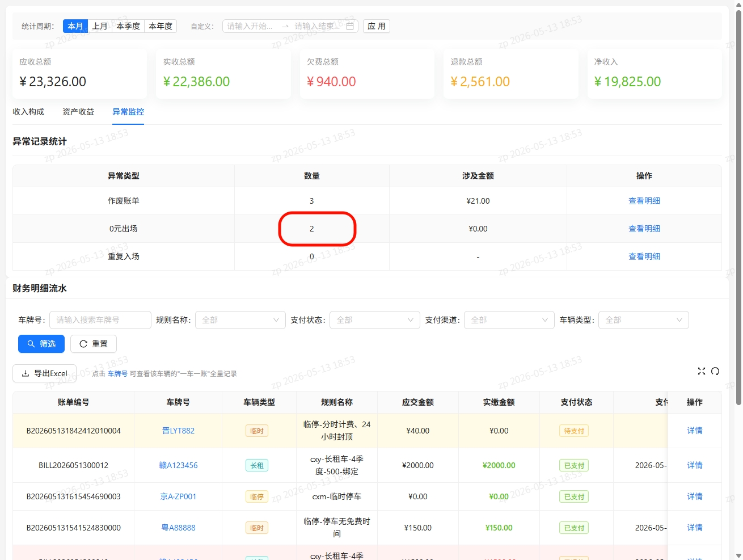
Task: Select the 本季度 period option
Action: 128,26
